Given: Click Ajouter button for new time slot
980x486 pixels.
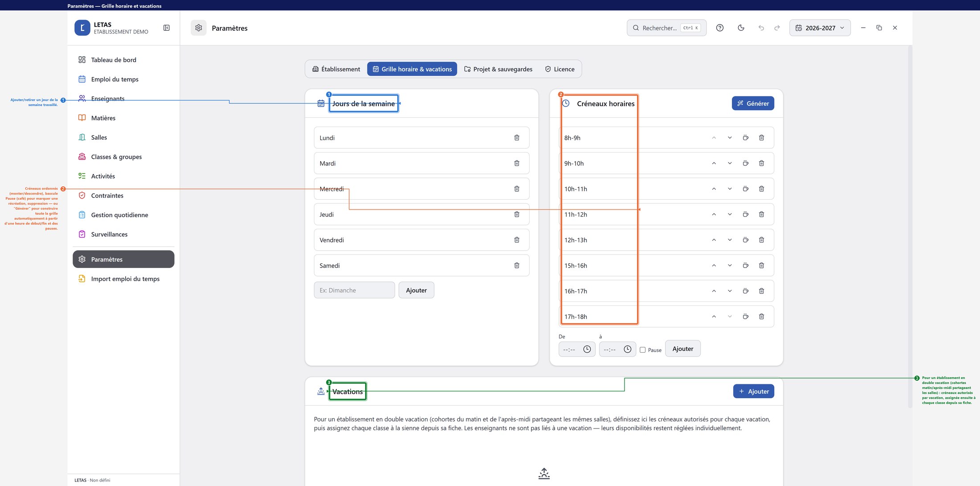Looking at the screenshot, I should coord(683,349).
